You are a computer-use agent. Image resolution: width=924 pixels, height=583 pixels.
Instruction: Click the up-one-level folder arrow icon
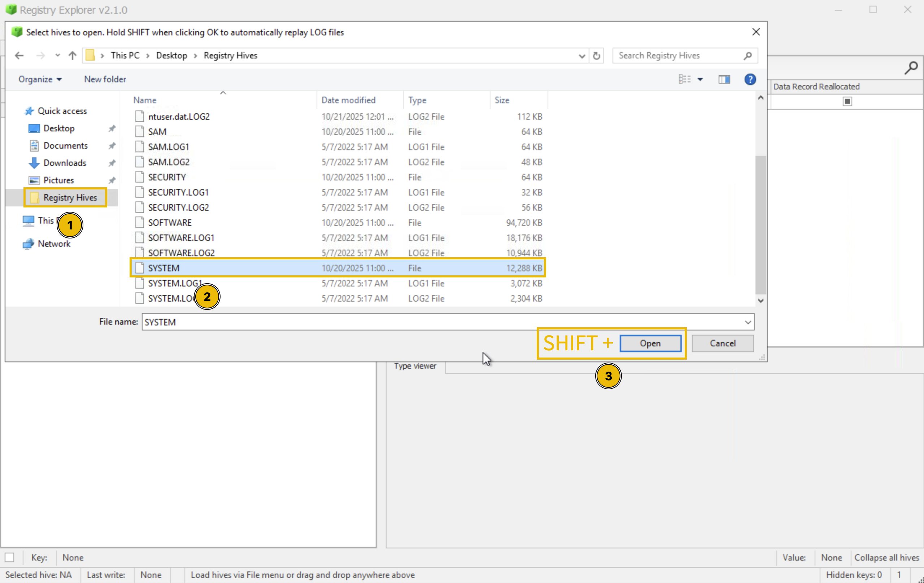coord(72,56)
